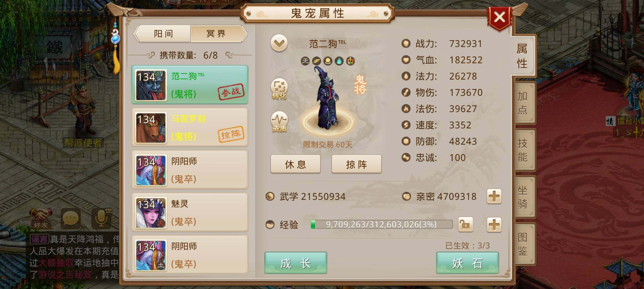644x289 pixels.
Task: Tap the crown badge above pet model
Action: point(350,61)
